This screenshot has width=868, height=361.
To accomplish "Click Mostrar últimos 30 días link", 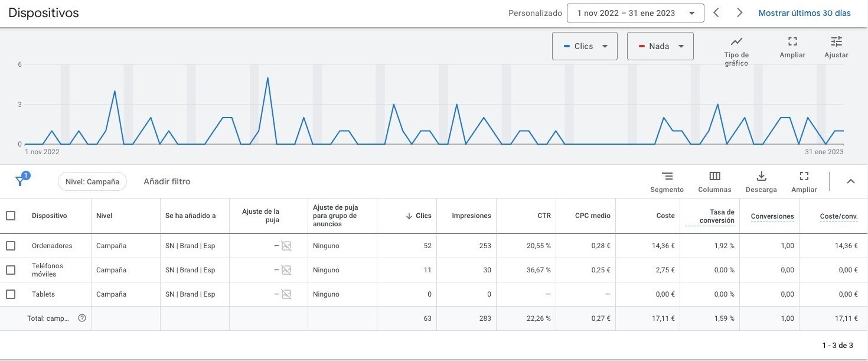I will point(804,13).
